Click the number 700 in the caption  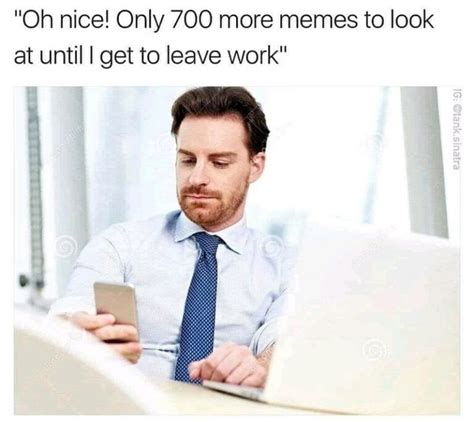coord(191,20)
